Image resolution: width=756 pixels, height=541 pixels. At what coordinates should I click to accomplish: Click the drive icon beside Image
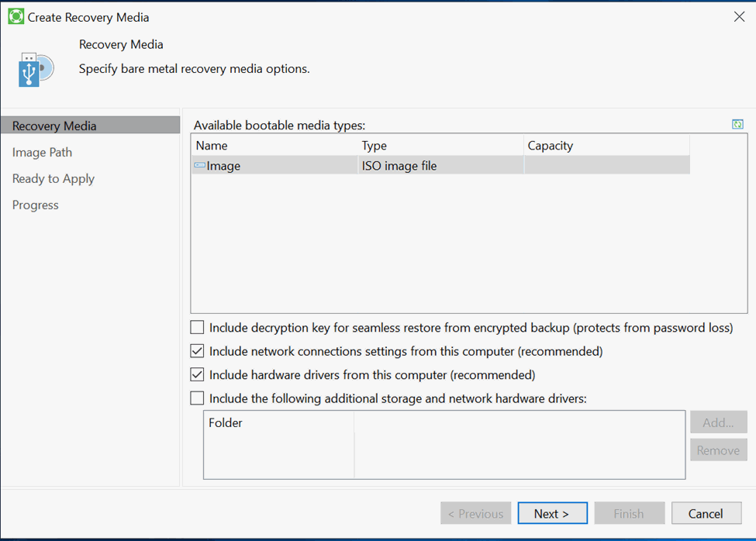199,165
